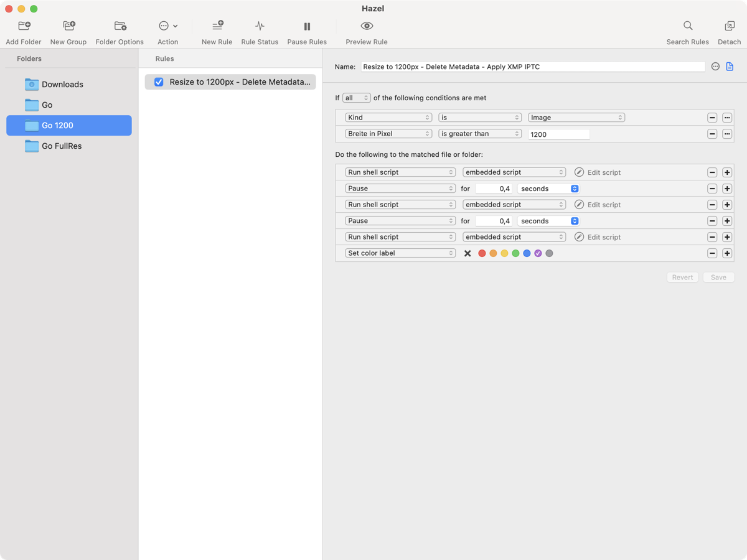Remove the Set color label action
747x560 pixels.
point(712,253)
